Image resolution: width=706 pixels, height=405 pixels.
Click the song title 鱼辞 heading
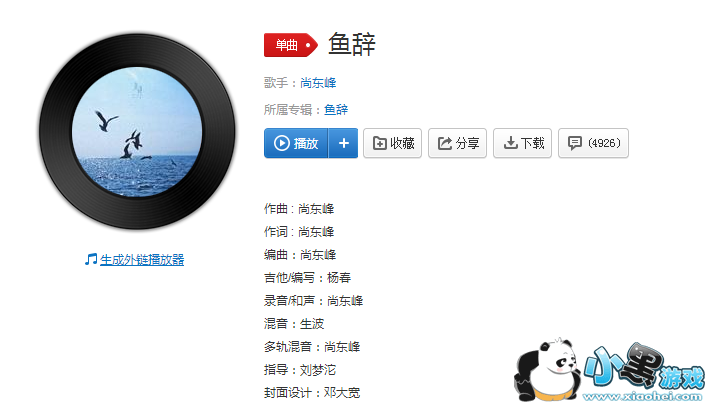(x=352, y=45)
